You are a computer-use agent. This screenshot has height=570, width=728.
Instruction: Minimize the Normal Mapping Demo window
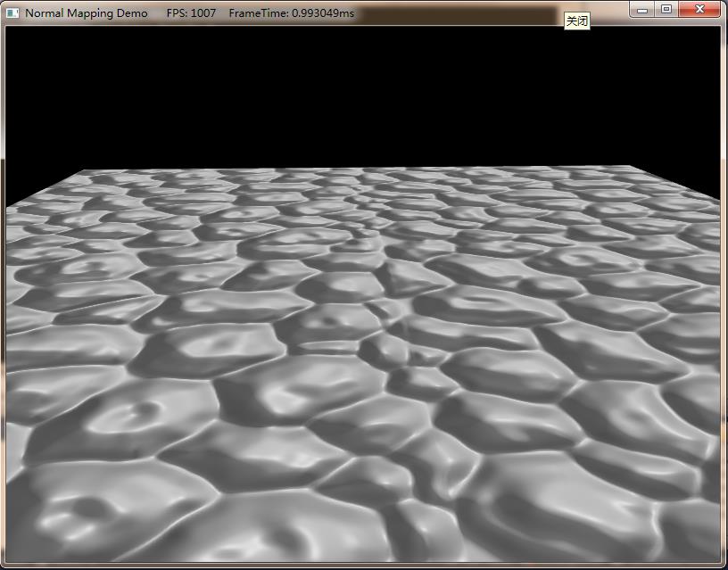click(644, 9)
